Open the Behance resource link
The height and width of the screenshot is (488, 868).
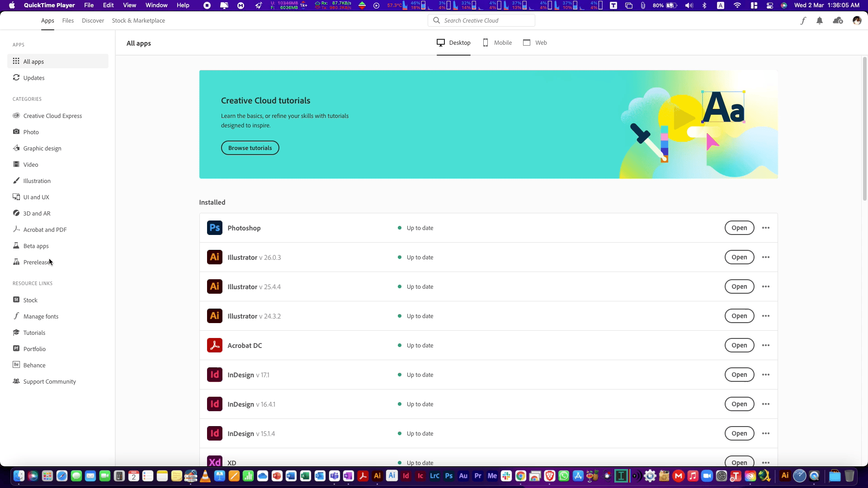[34, 365]
